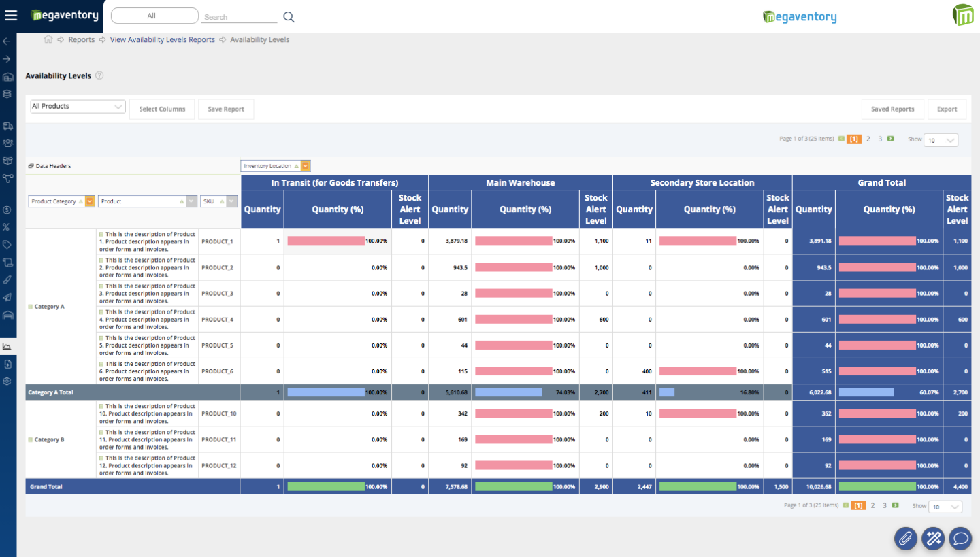This screenshot has height=557, width=980.
Task: Click the Select Columns button
Action: point(162,109)
